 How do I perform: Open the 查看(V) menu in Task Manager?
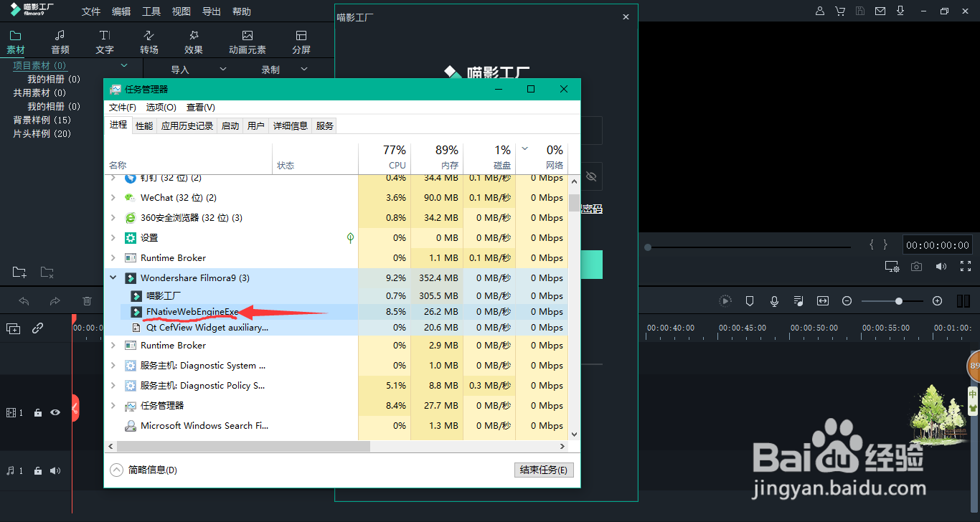199,107
